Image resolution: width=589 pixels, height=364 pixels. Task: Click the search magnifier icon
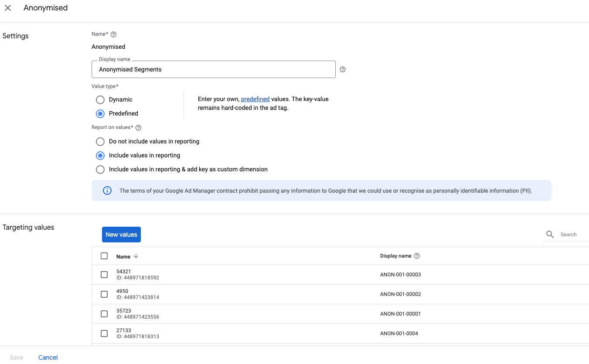pos(550,234)
